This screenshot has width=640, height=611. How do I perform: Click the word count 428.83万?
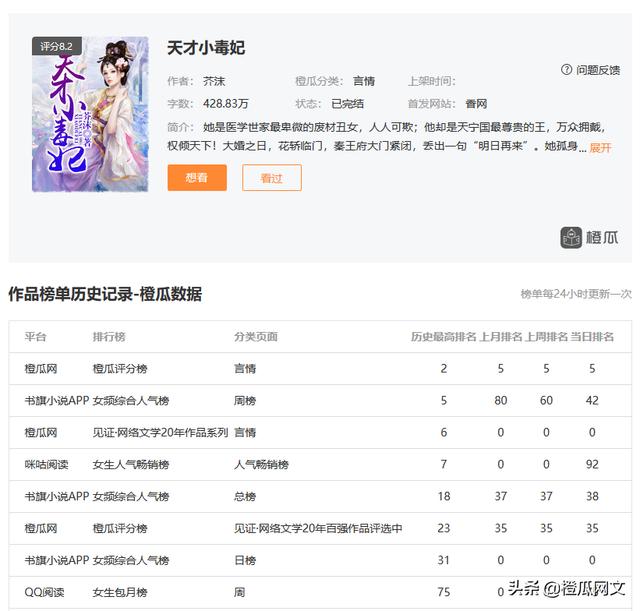coord(226,104)
